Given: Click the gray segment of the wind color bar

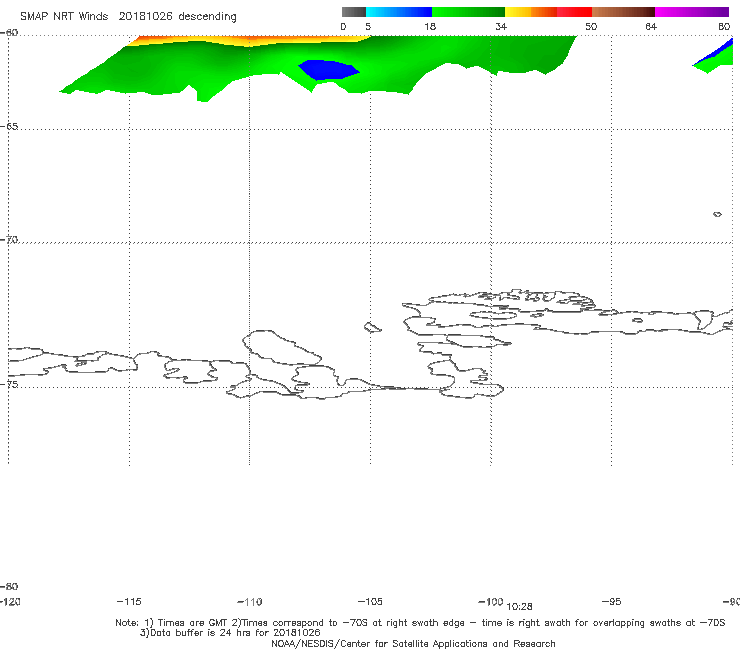Looking at the screenshot, I should (353, 12).
